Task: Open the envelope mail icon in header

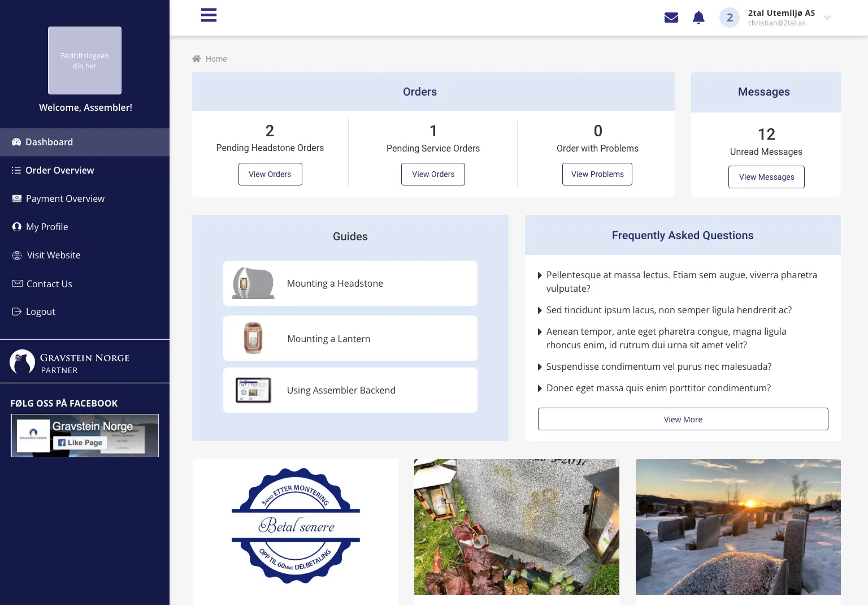Action: (x=671, y=18)
